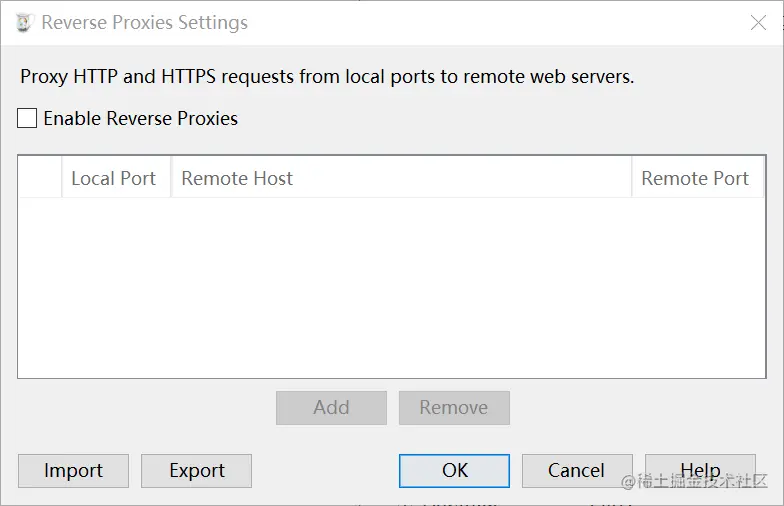Viewport: 784px width, 506px height.
Task: Click inside the empty proxies list area
Action: pyautogui.click(x=392, y=288)
